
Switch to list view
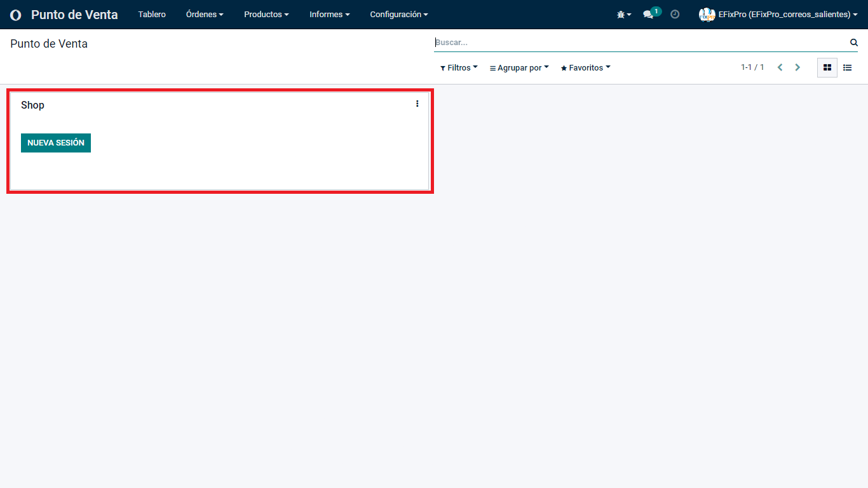pyautogui.click(x=847, y=67)
